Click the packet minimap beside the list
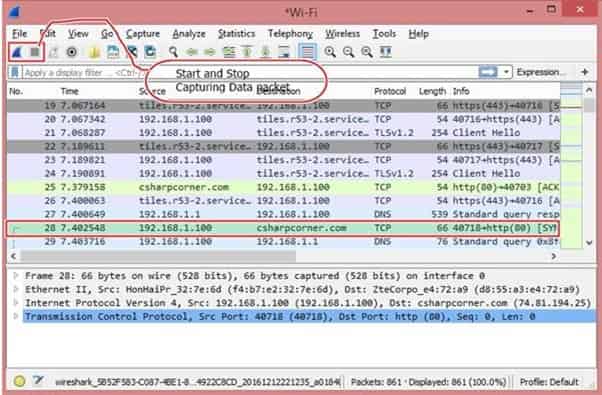This screenshot has height=395, width=602. (x=571, y=165)
